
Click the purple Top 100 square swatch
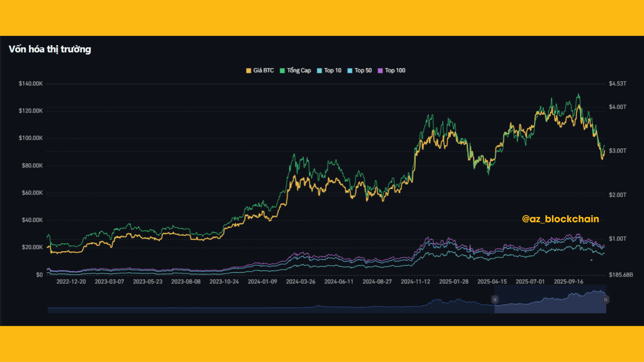(x=380, y=71)
